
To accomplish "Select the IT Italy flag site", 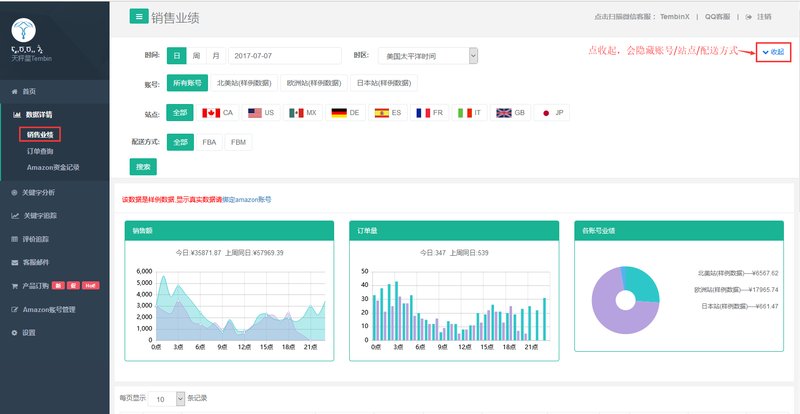I will click(469, 113).
